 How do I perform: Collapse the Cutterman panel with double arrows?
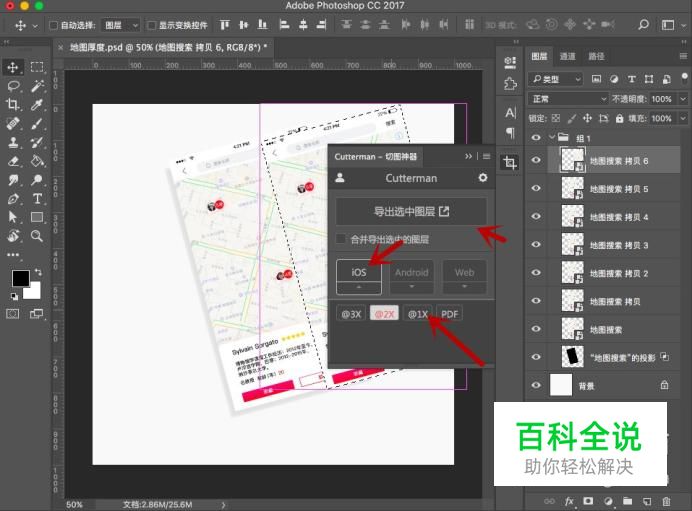pos(468,156)
